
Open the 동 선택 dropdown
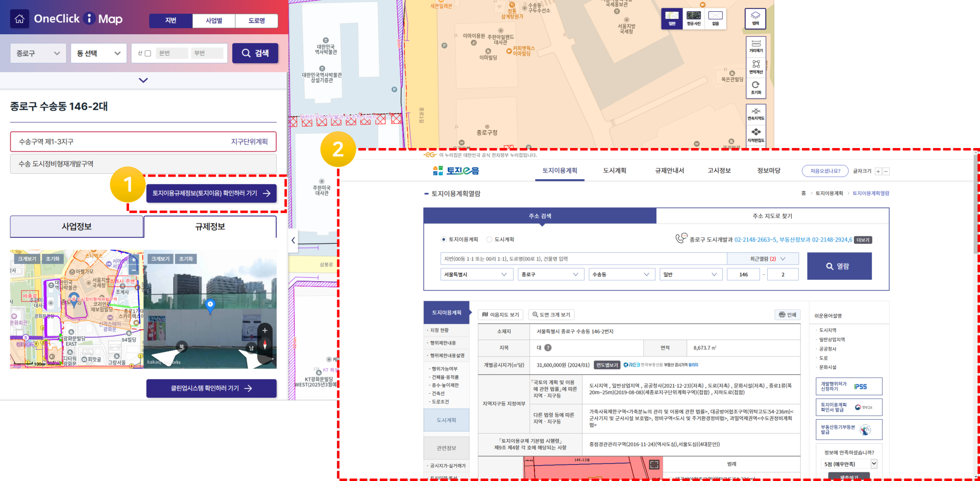click(x=99, y=53)
